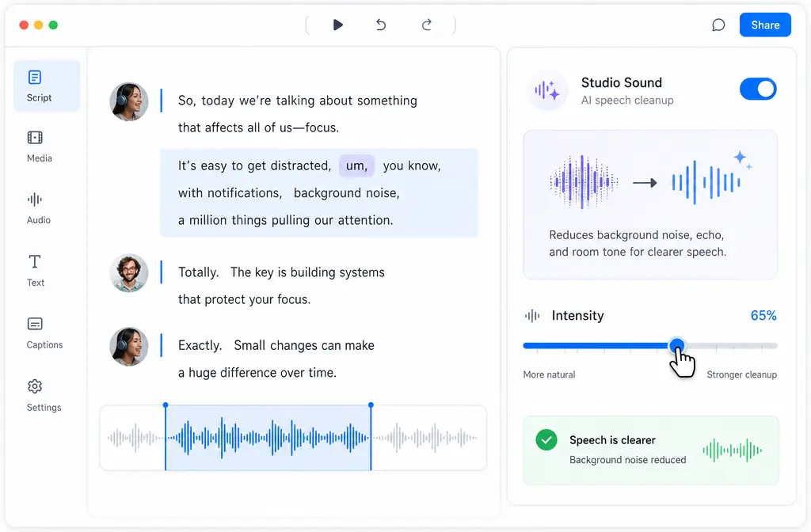The width and height of the screenshot is (811, 532).
Task: Click the slider track near More natural
Action: pos(548,345)
